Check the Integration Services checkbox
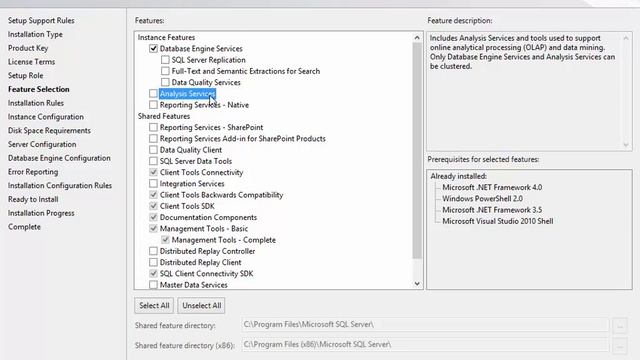640x360 pixels. coord(153,184)
